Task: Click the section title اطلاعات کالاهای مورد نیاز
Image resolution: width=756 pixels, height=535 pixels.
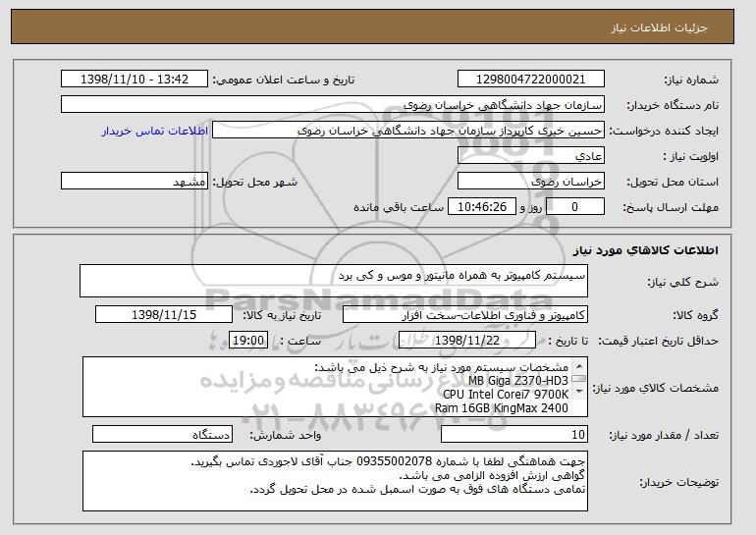Action: [646, 250]
